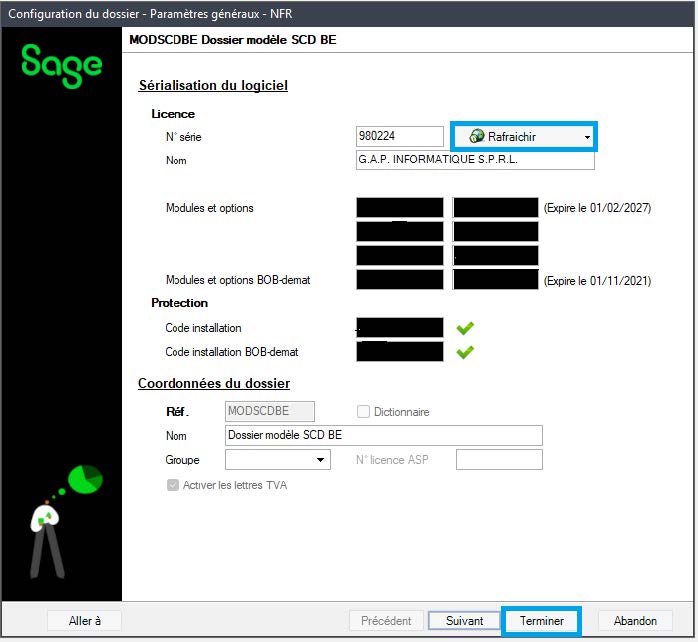This screenshot has height=642, width=698.
Task: Expand the Groupe combo box
Action: (321, 460)
